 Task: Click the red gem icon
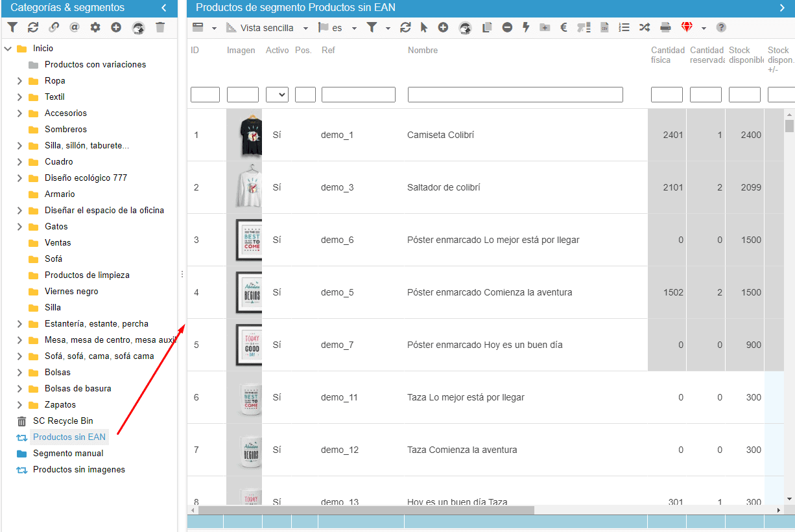[687, 27]
